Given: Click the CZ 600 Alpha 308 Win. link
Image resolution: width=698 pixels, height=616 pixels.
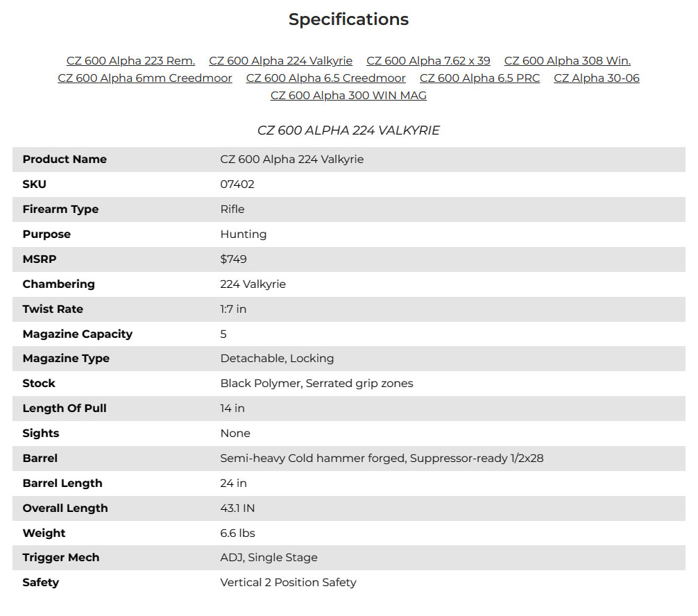Looking at the screenshot, I should [x=567, y=61].
